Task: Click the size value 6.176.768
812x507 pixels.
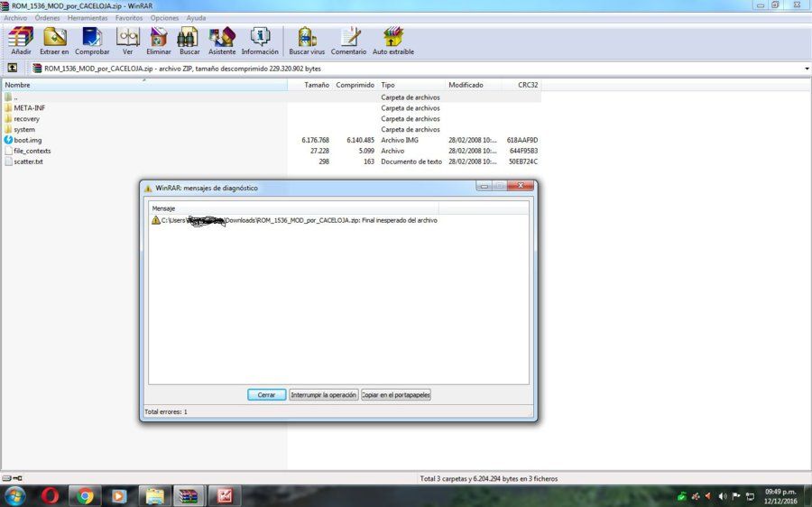Action: coord(316,140)
